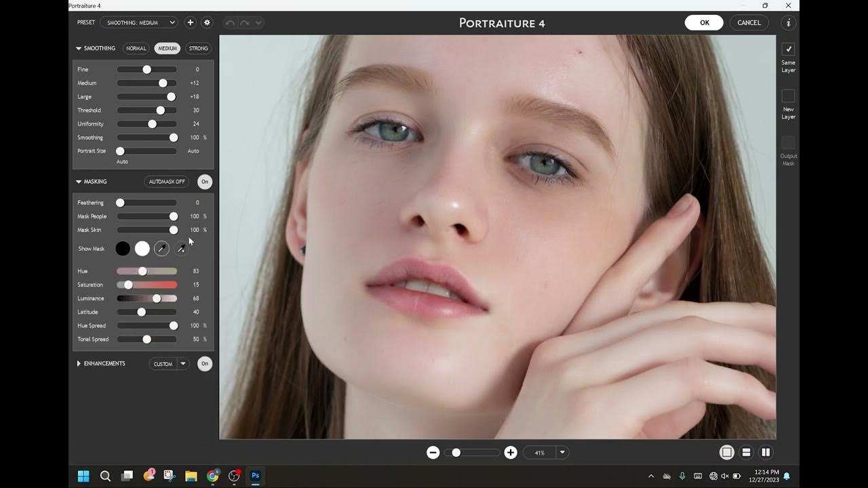
Task: Toggle the Enhancements On switch
Action: (x=204, y=364)
